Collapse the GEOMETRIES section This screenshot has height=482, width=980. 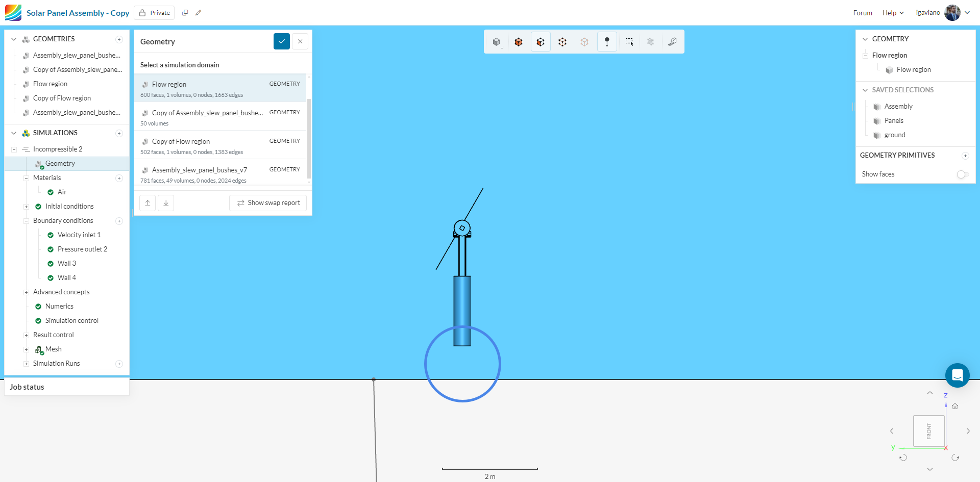(x=14, y=39)
